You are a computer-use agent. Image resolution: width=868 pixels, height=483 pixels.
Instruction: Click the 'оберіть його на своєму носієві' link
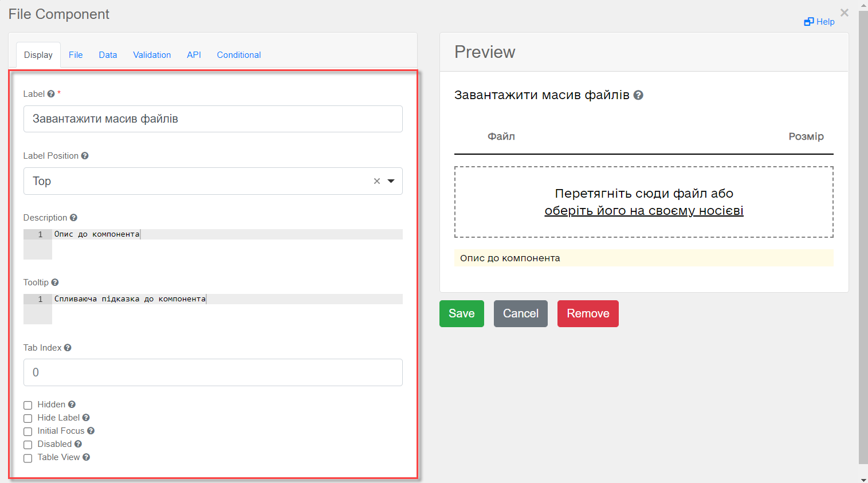pos(644,211)
